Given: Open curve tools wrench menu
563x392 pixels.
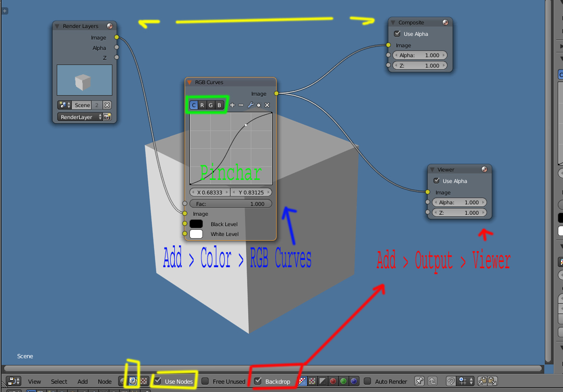Looking at the screenshot, I should tap(250, 105).
